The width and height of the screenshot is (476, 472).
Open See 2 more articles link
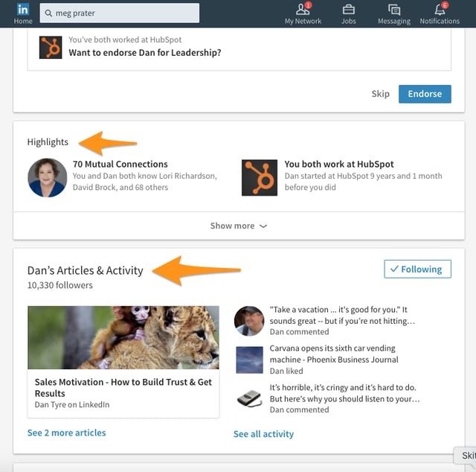[66, 433]
